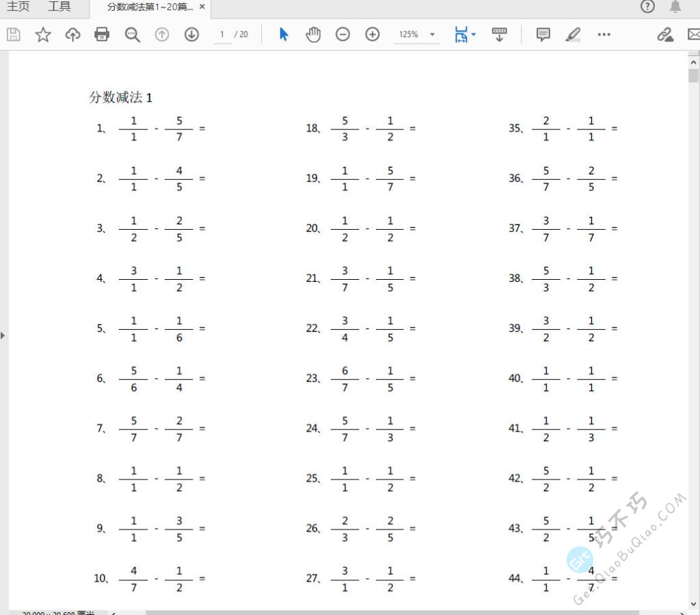Activate the arrow selection tool
The width and height of the screenshot is (700, 615).
(x=284, y=35)
